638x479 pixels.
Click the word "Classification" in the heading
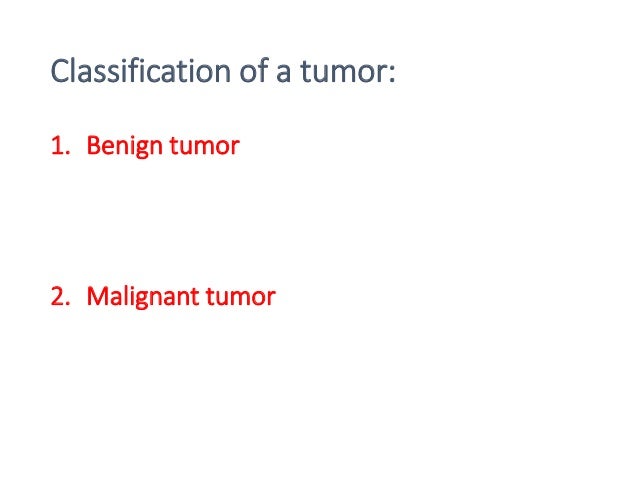(x=141, y=71)
